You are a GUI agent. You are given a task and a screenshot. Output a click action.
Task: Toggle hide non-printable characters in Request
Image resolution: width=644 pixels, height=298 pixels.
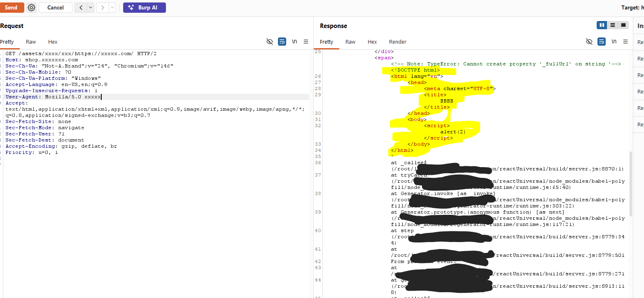270,42
